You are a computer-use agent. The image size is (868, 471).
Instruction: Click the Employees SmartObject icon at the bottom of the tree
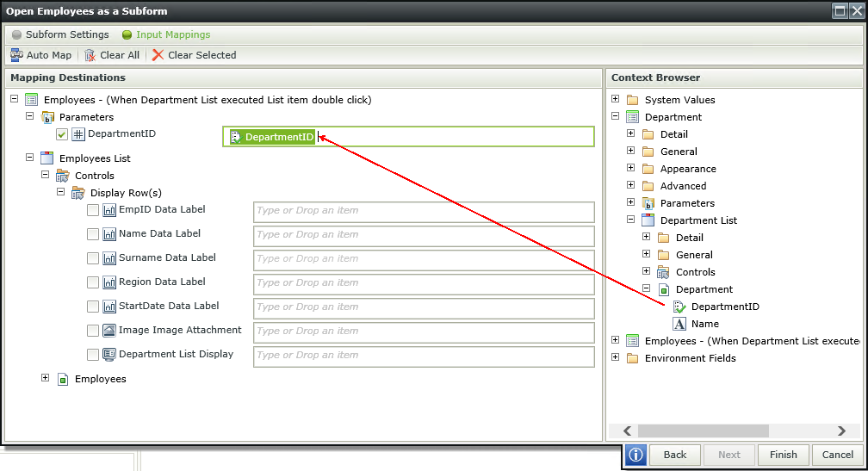tap(63, 379)
